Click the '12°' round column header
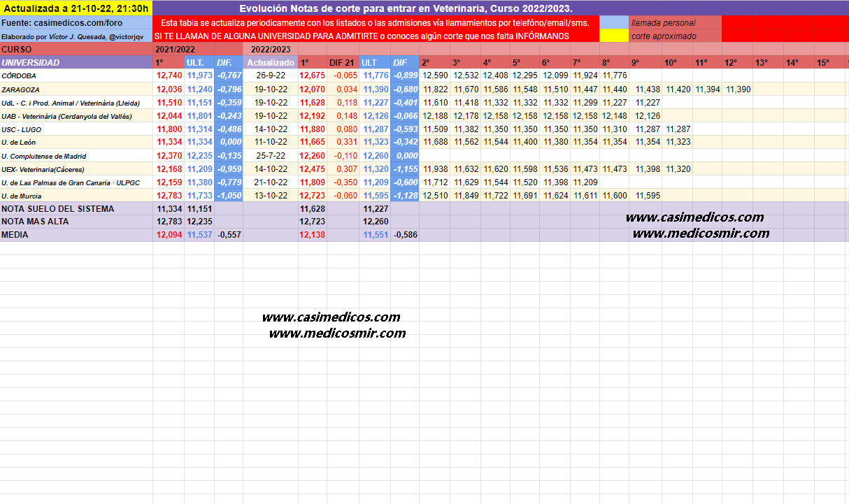The width and height of the screenshot is (849, 504). (x=736, y=63)
